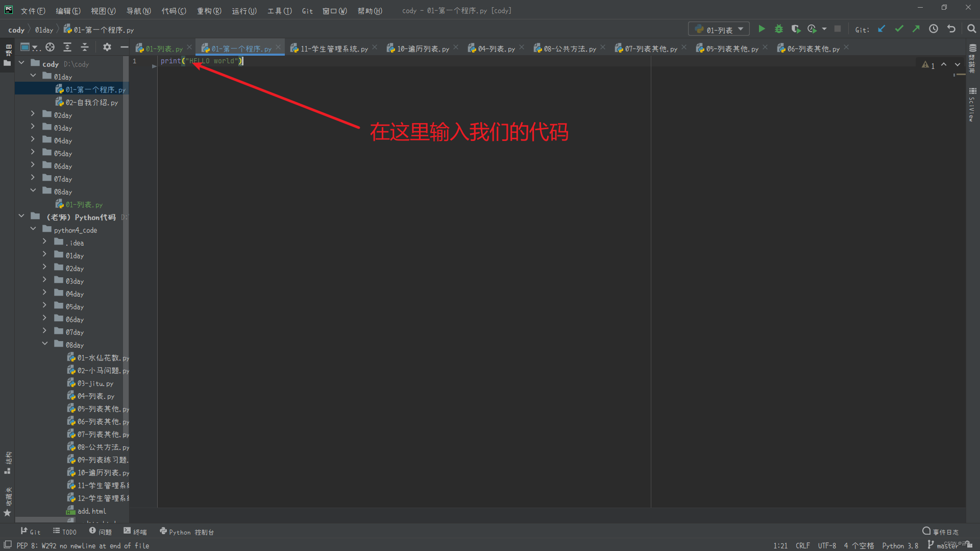Go to line via 1:21 position

pos(780,545)
